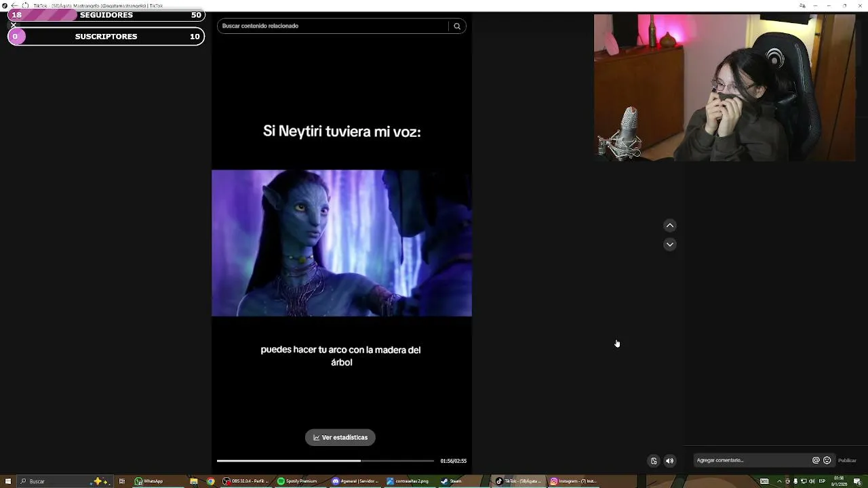Switch to Steam in taskbar

click(x=452, y=481)
